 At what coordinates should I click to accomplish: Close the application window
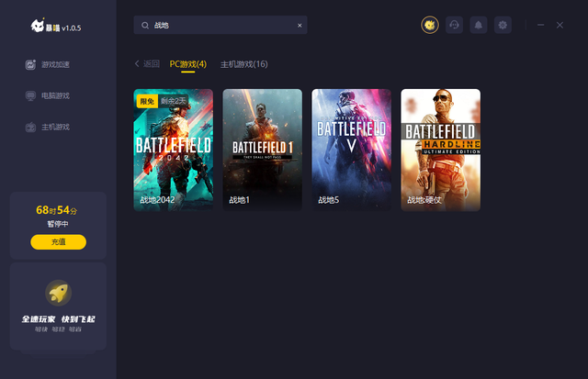560,25
